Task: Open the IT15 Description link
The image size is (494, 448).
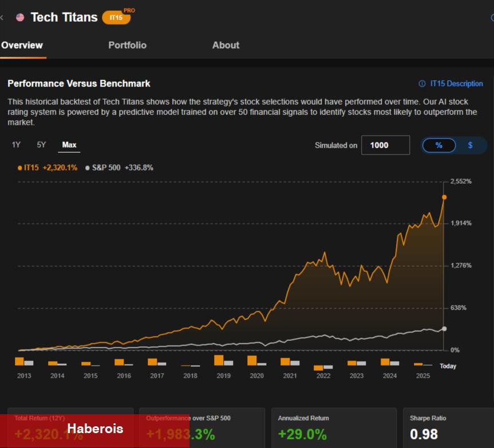Action: tap(456, 84)
